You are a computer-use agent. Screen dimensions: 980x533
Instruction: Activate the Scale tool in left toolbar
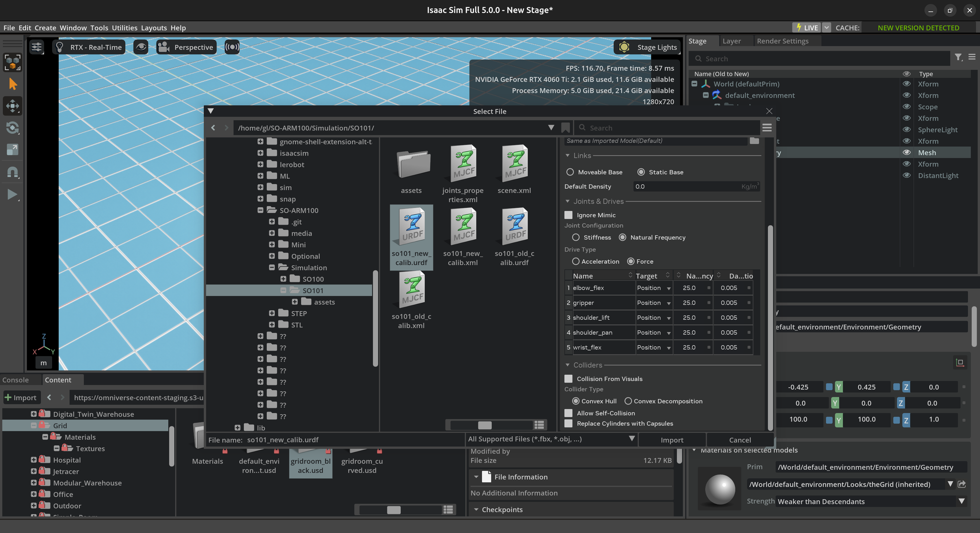pyautogui.click(x=13, y=149)
